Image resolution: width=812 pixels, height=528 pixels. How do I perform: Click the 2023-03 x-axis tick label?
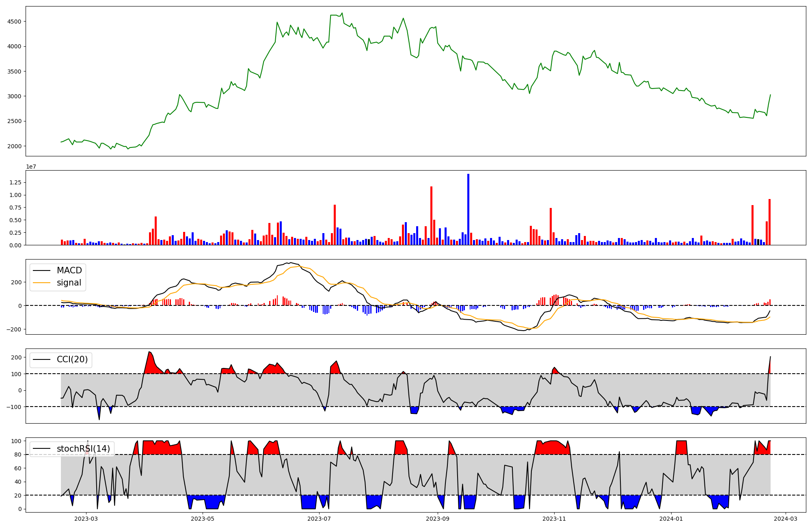[x=86, y=519]
